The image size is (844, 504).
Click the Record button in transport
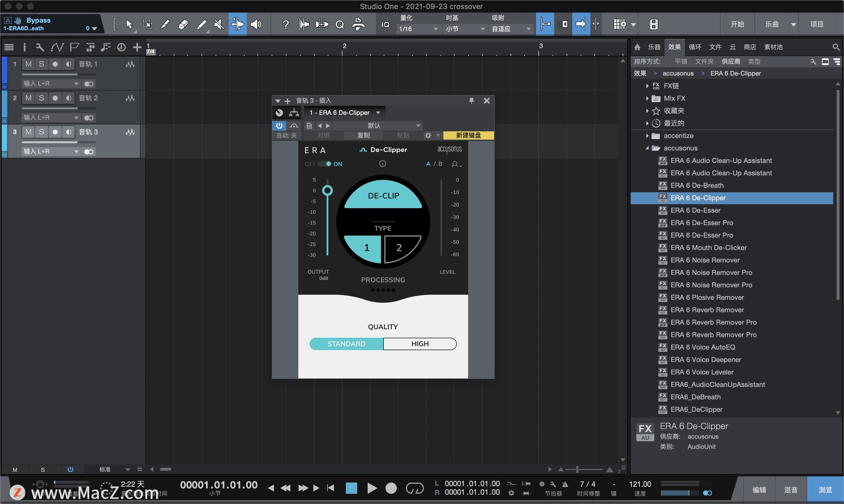(391, 488)
